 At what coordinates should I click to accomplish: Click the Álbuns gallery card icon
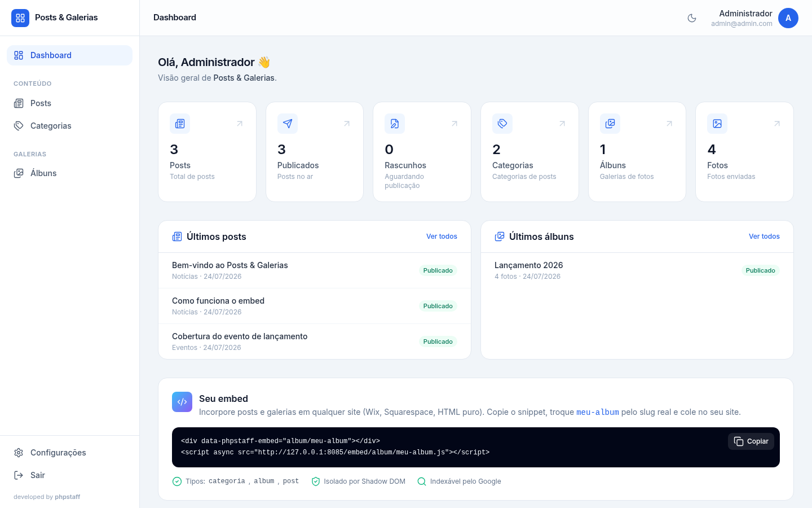coord(610,124)
